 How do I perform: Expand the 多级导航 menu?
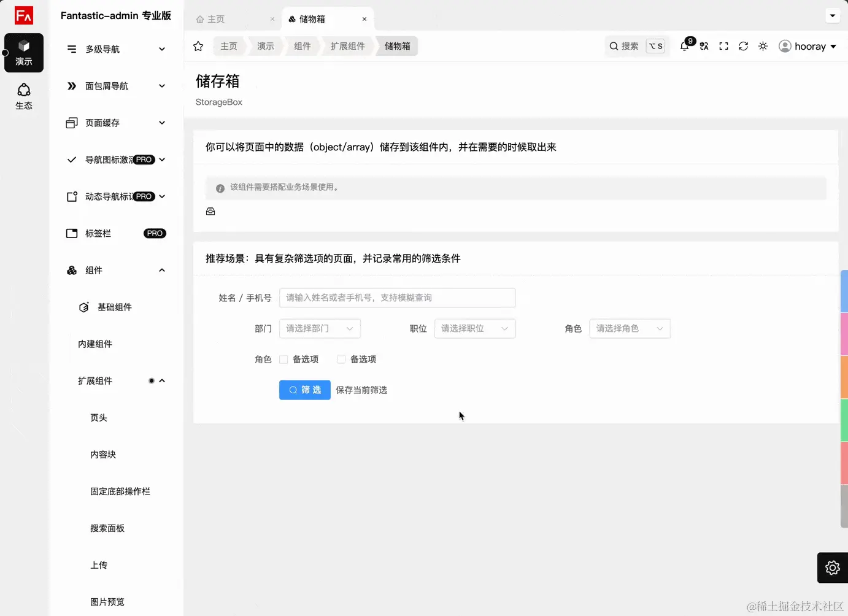(x=116, y=49)
